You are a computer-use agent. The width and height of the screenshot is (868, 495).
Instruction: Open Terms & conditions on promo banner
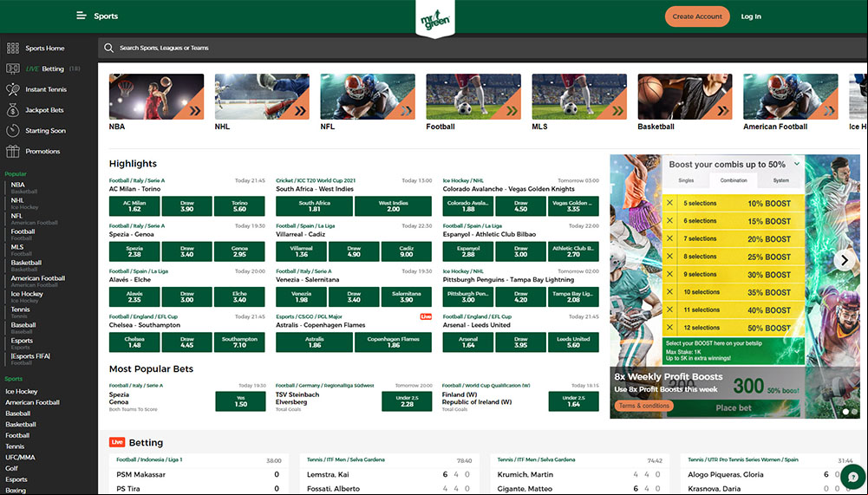coord(643,406)
